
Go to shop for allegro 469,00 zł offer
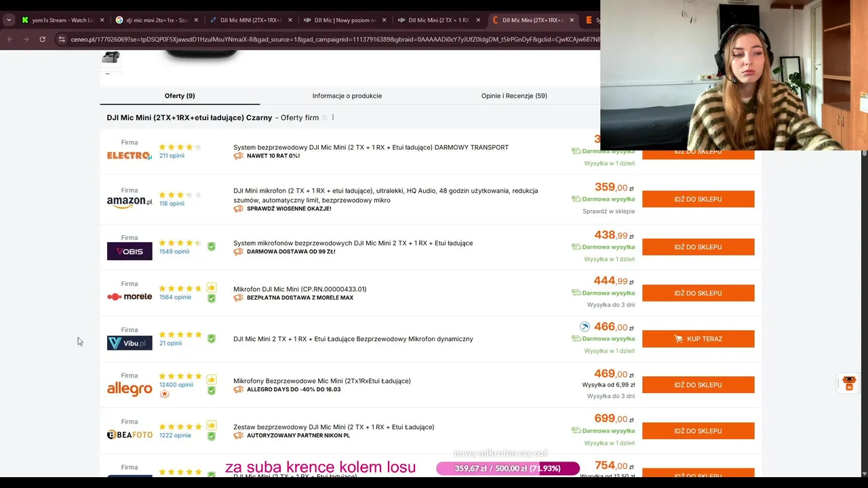[x=698, y=385]
